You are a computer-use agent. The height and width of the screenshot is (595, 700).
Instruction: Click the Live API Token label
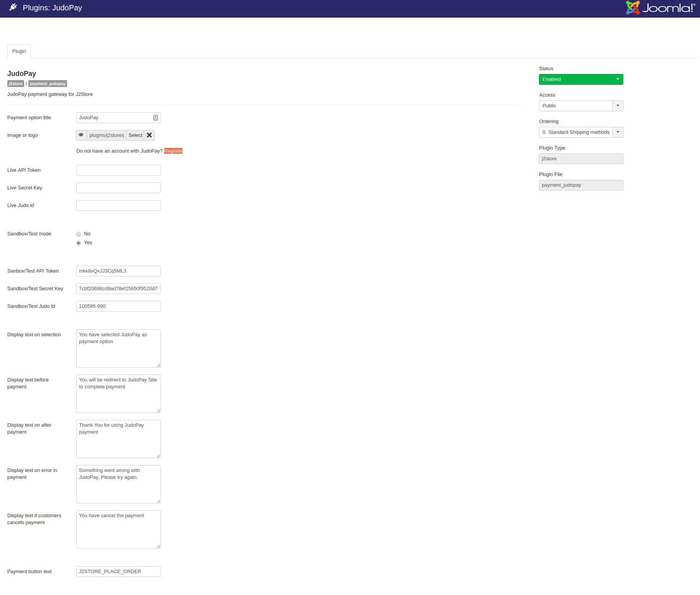coord(24,170)
